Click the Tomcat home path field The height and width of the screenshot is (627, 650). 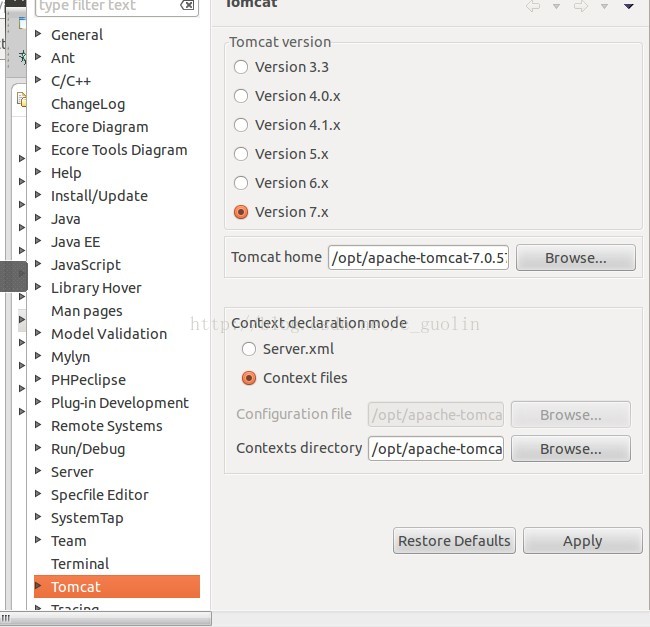pos(418,258)
